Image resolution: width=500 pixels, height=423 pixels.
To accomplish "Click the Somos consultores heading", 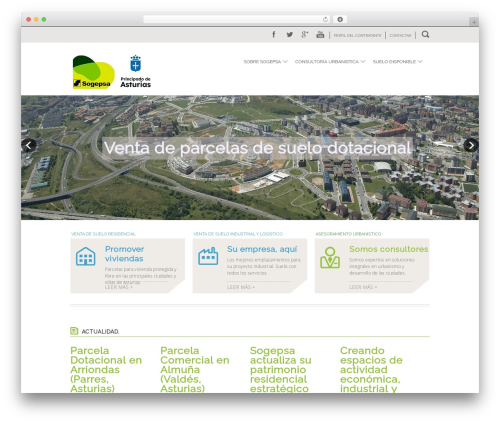I will pyautogui.click(x=389, y=249).
